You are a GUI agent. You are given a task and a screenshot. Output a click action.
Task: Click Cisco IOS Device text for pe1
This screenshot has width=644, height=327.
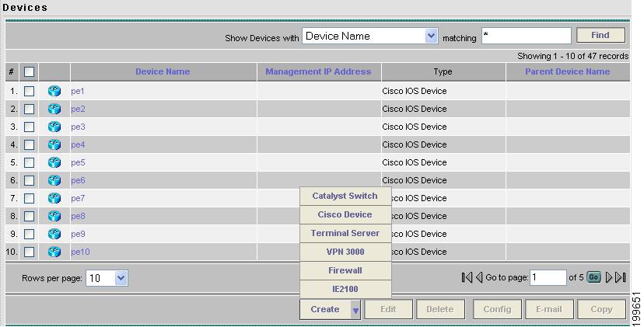tap(415, 91)
